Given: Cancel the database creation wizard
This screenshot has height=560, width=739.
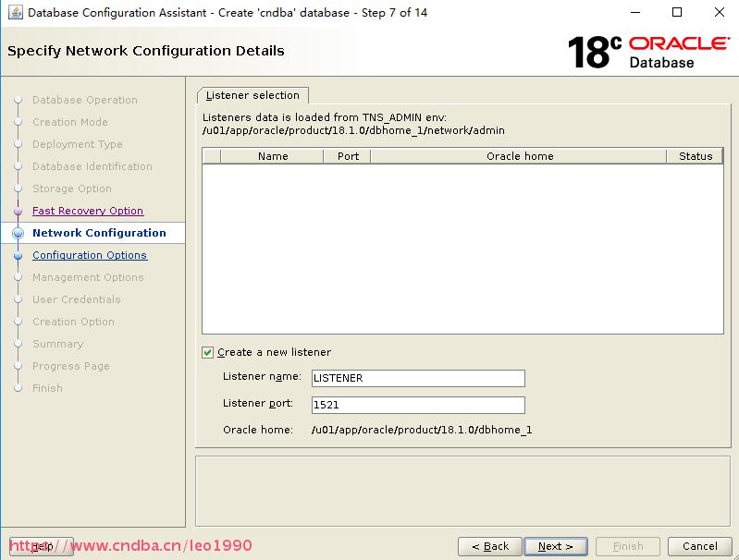Looking at the screenshot, I should [700, 546].
